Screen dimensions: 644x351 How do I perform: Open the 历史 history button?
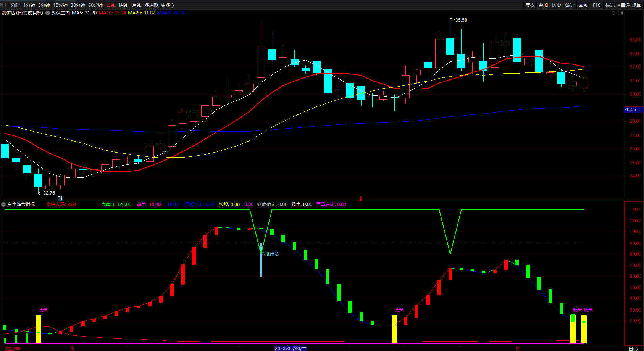coord(557,5)
